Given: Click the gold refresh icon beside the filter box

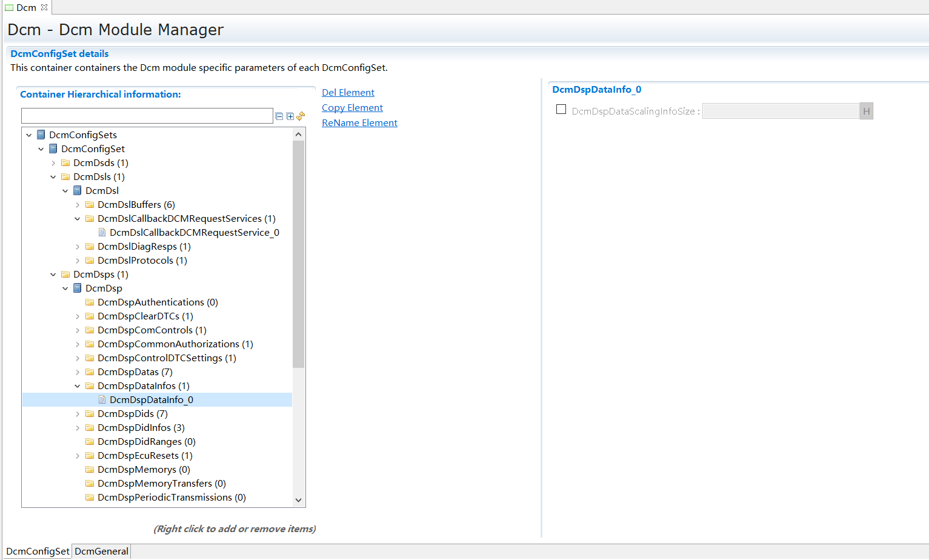Looking at the screenshot, I should (301, 116).
